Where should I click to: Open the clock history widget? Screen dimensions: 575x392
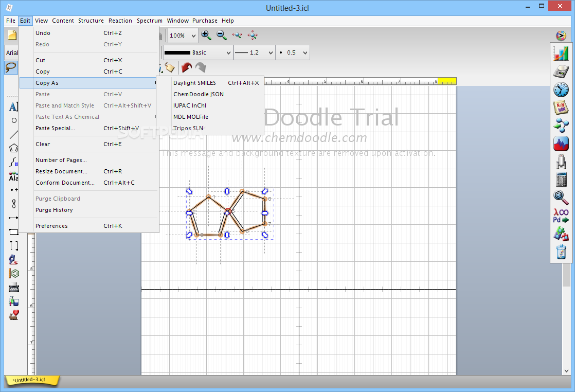[x=561, y=90]
